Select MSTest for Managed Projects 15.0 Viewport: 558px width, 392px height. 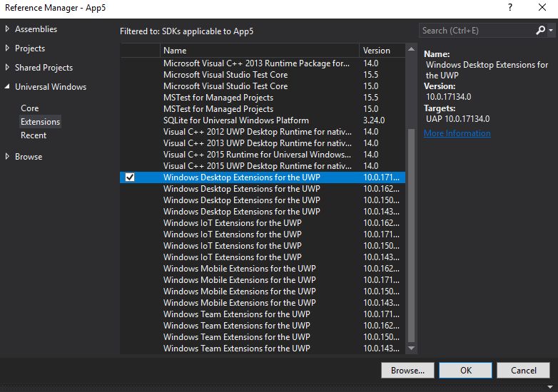pos(263,109)
